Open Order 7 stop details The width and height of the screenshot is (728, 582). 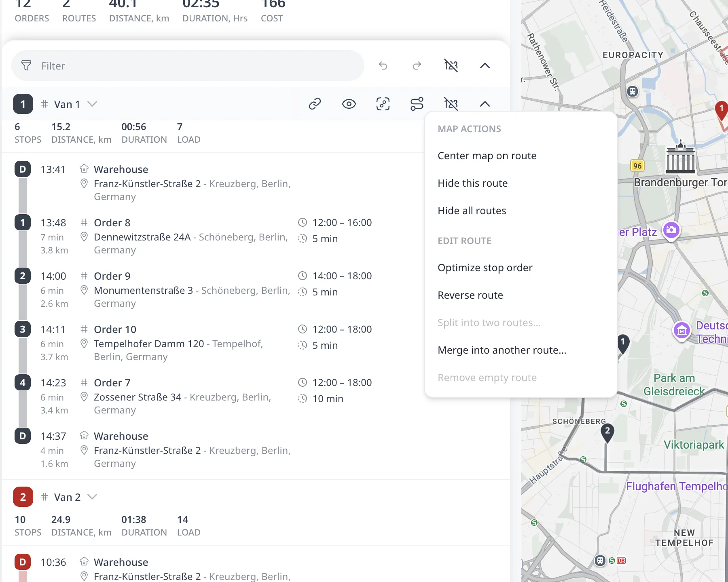(112, 383)
